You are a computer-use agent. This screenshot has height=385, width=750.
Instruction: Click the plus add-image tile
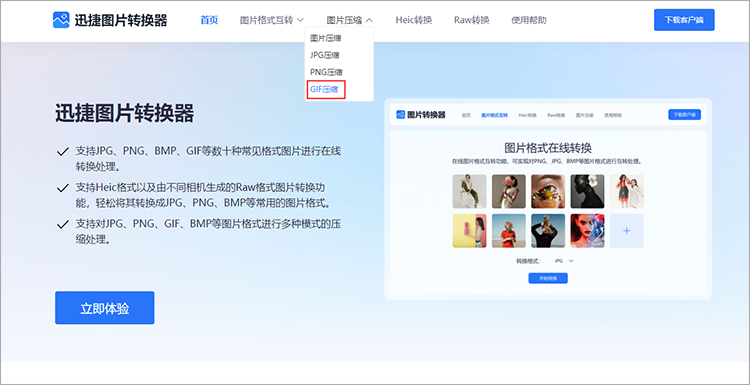[x=627, y=231]
